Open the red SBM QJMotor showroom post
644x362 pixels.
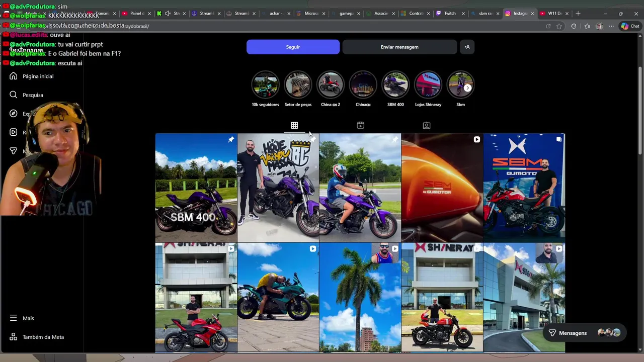click(524, 188)
